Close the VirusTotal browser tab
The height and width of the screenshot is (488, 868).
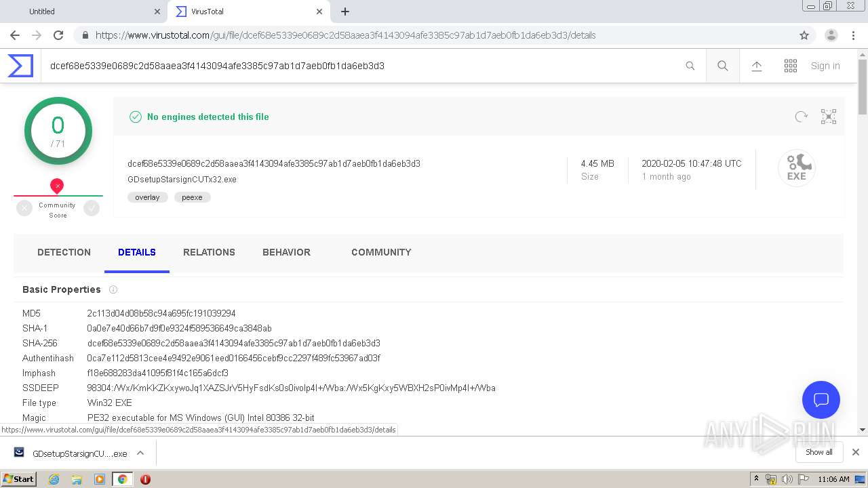(319, 12)
